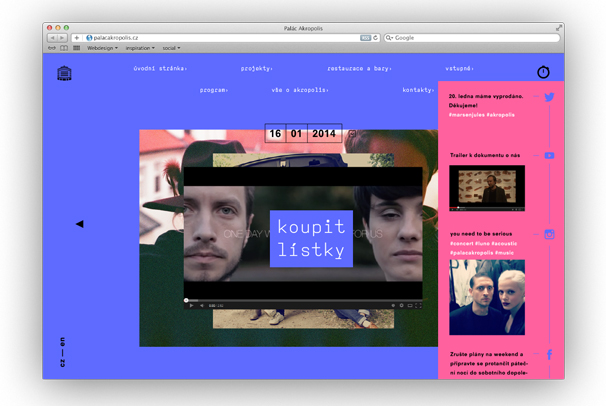Open the Facebook icon in the sidebar
The height and width of the screenshot is (406, 606).
(x=549, y=355)
